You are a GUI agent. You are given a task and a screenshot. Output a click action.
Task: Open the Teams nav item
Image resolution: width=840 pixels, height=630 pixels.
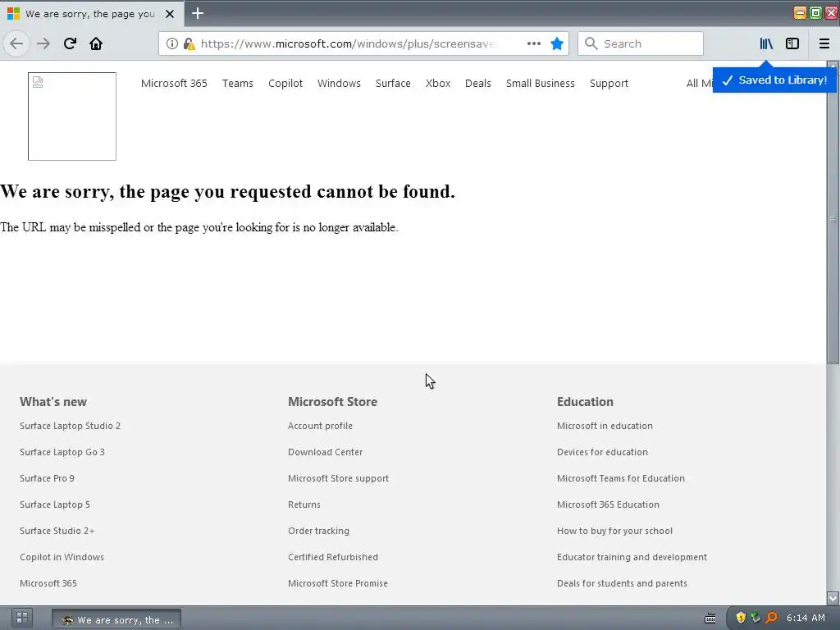[238, 83]
